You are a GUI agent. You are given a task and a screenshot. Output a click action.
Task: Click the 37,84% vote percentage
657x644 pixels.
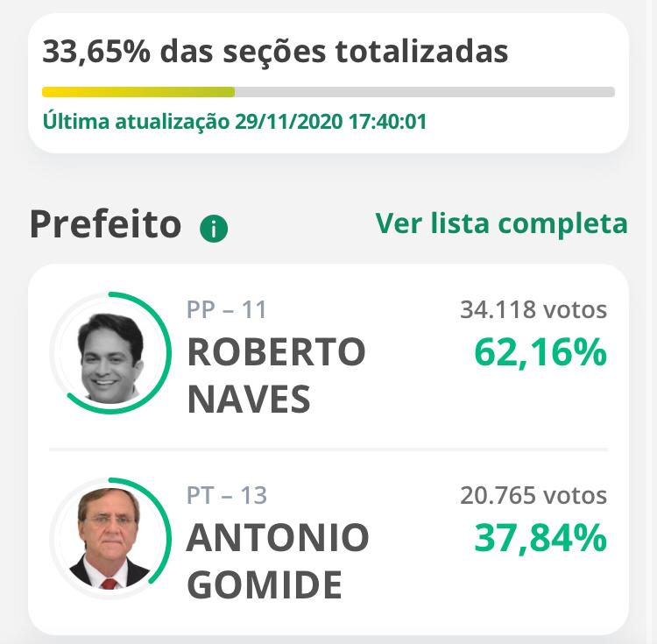(540, 538)
